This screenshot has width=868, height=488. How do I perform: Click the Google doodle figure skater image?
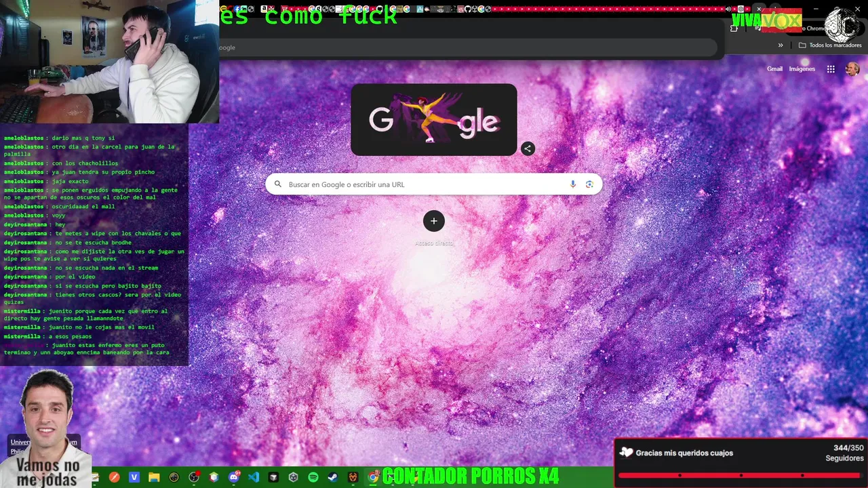coord(434,120)
